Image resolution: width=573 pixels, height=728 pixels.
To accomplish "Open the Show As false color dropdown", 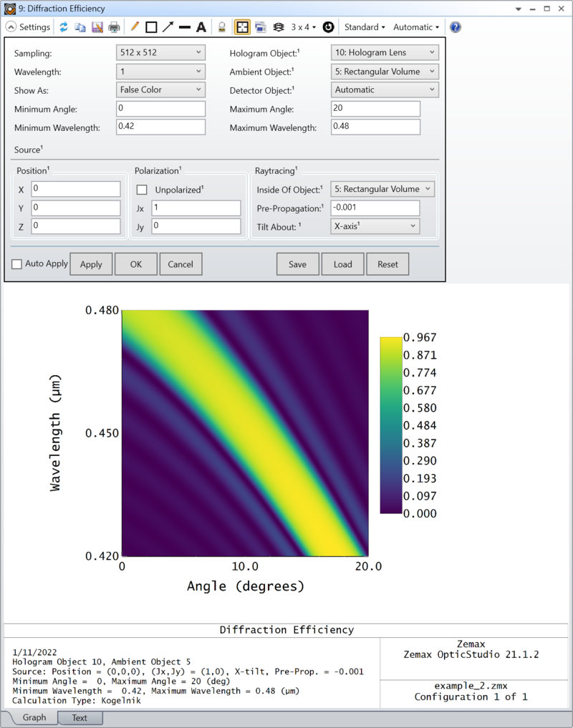I will click(x=160, y=89).
